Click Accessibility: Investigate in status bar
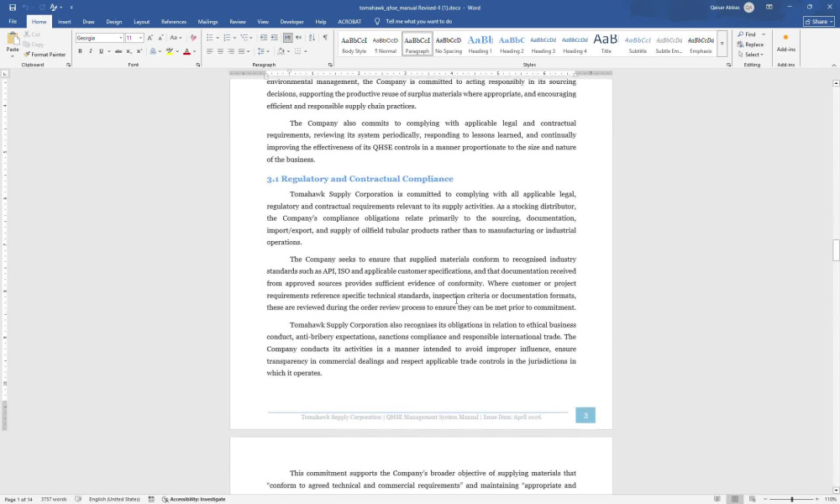 [x=194, y=499]
